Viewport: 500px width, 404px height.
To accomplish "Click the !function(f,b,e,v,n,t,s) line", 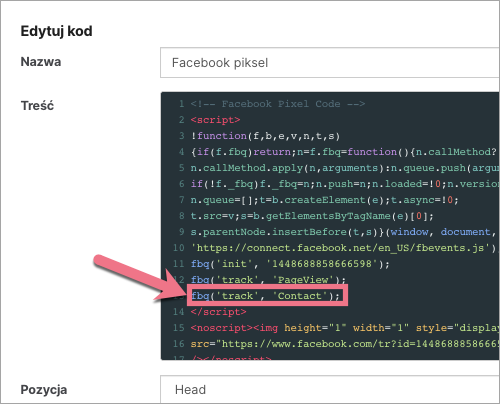I will tap(265, 136).
